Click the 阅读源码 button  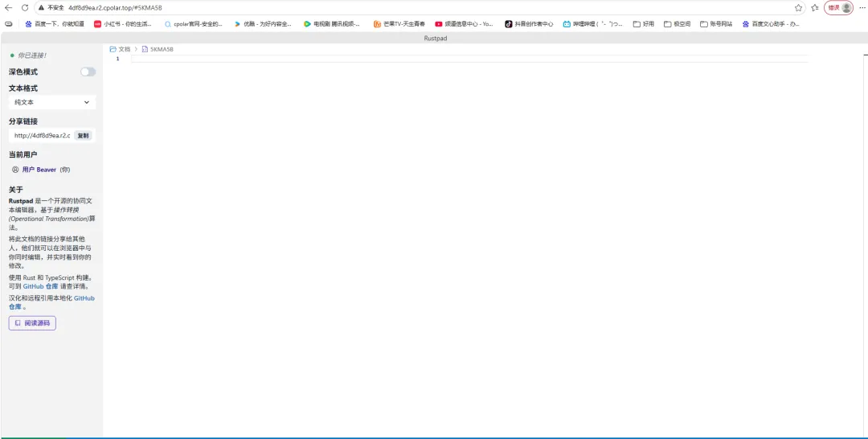(32, 322)
